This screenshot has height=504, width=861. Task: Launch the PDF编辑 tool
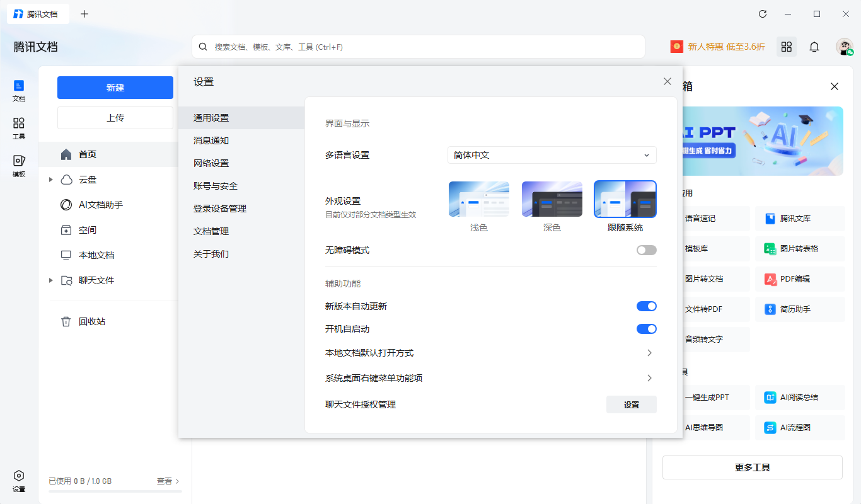[x=799, y=278]
